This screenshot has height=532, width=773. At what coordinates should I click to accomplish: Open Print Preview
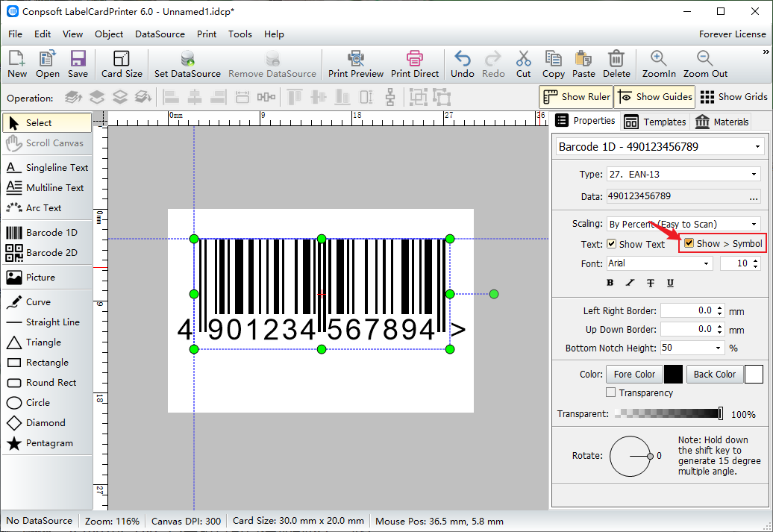pos(355,64)
